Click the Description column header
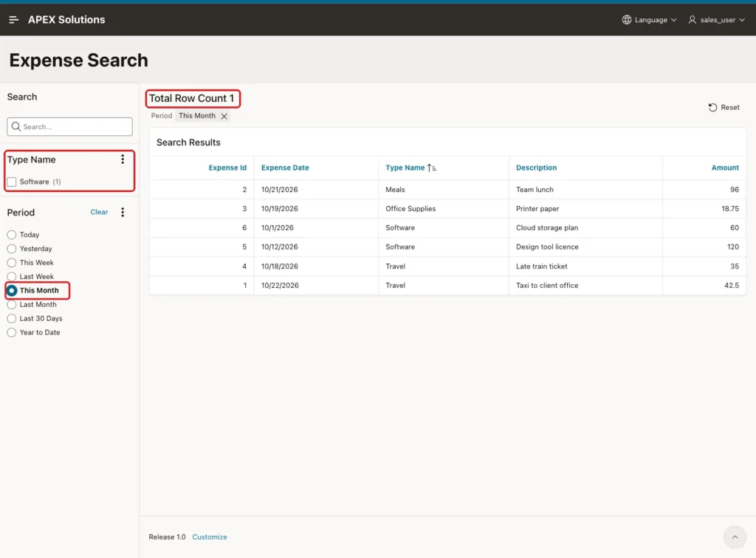 click(x=536, y=168)
